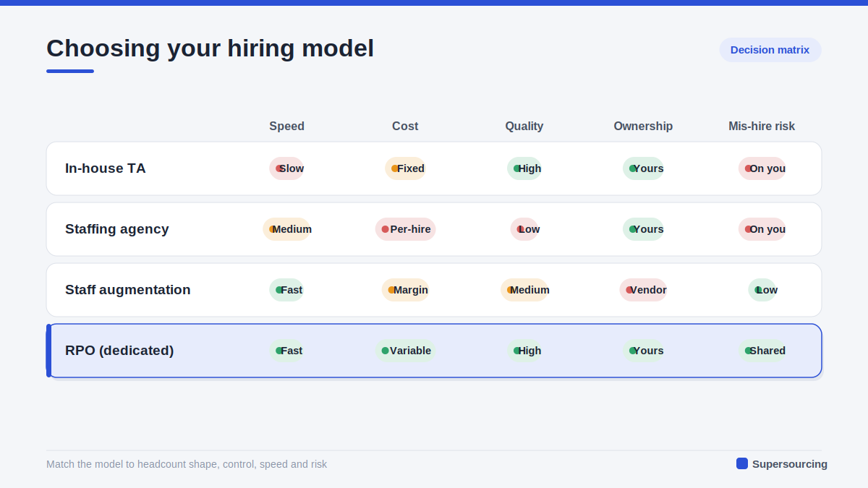Click the Decision matrix badge
The height and width of the screenshot is (488, 868).
[770, 50]
